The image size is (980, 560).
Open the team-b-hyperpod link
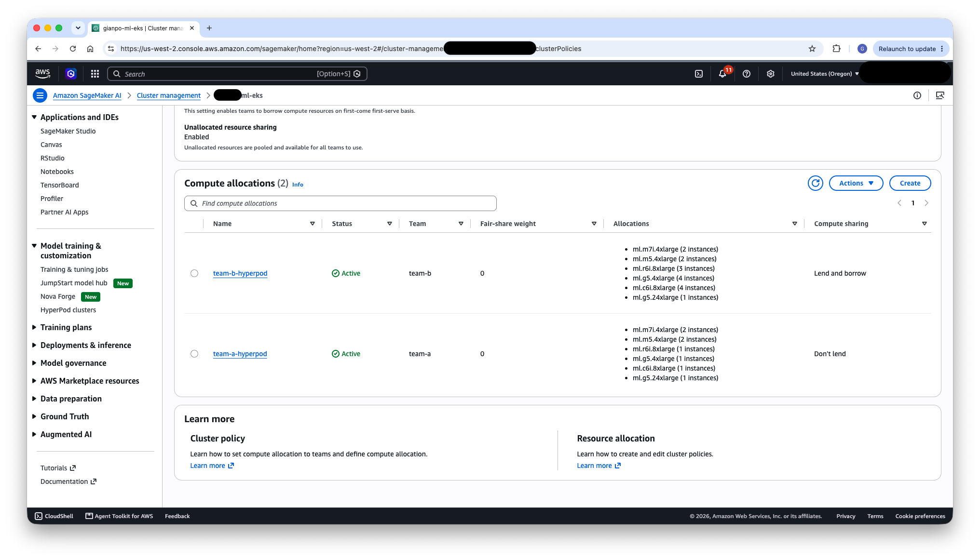pyautogui.click(x=240, y=273)
